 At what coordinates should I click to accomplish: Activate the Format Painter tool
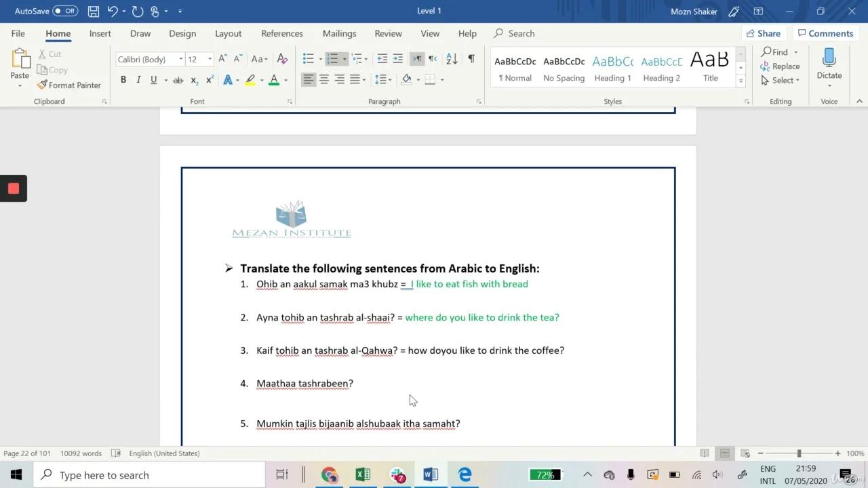tap(69, 85)
